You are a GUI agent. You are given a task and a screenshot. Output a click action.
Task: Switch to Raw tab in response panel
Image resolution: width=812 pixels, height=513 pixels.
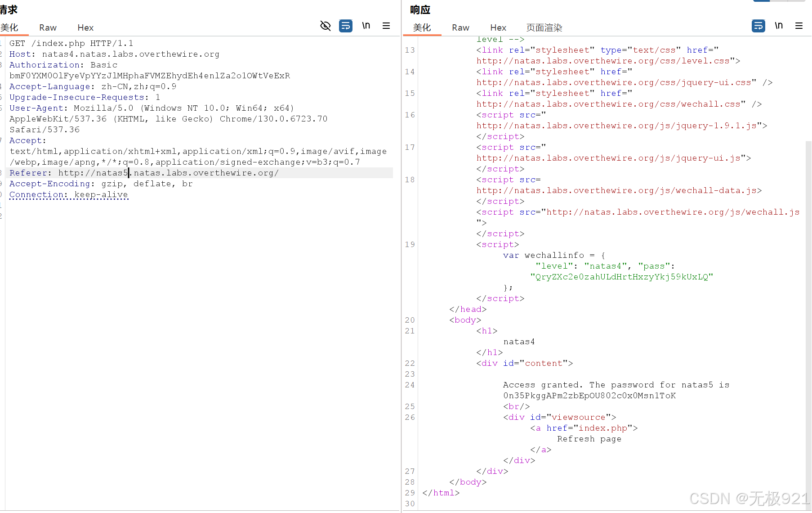(x=460, y=28)
